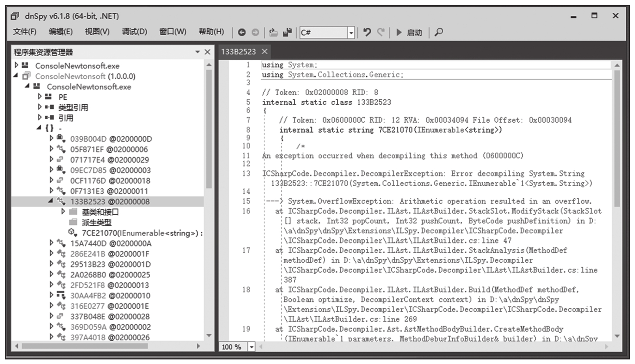Select the 2A0268B0 @02000025 class

click(110, 274)
